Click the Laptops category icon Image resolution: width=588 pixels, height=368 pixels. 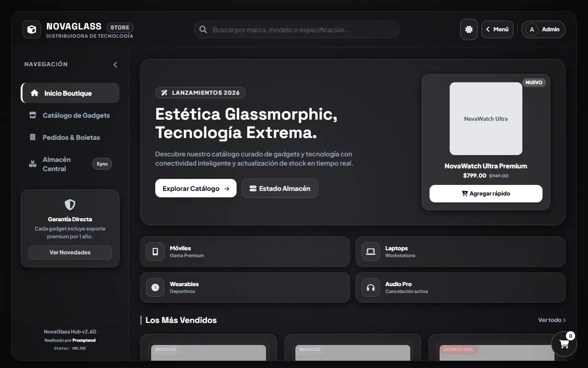tap(371, 252)
